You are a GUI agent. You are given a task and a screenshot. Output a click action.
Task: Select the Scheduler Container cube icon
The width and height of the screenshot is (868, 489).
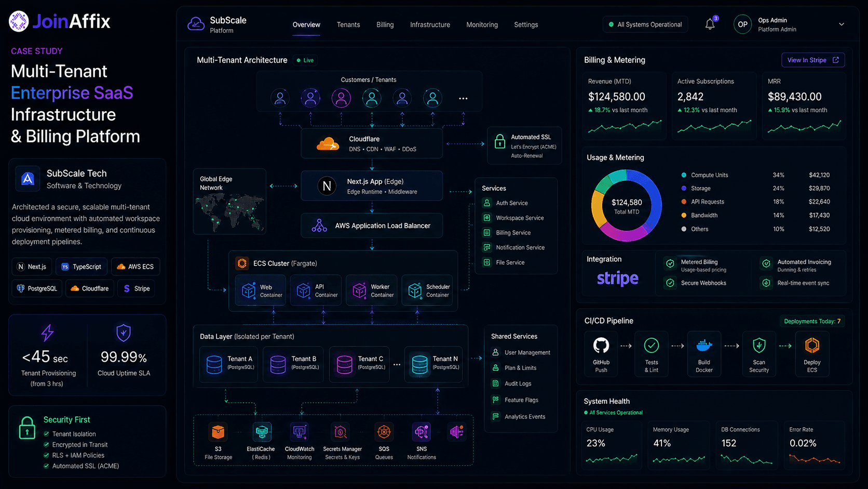coord(415,290)
